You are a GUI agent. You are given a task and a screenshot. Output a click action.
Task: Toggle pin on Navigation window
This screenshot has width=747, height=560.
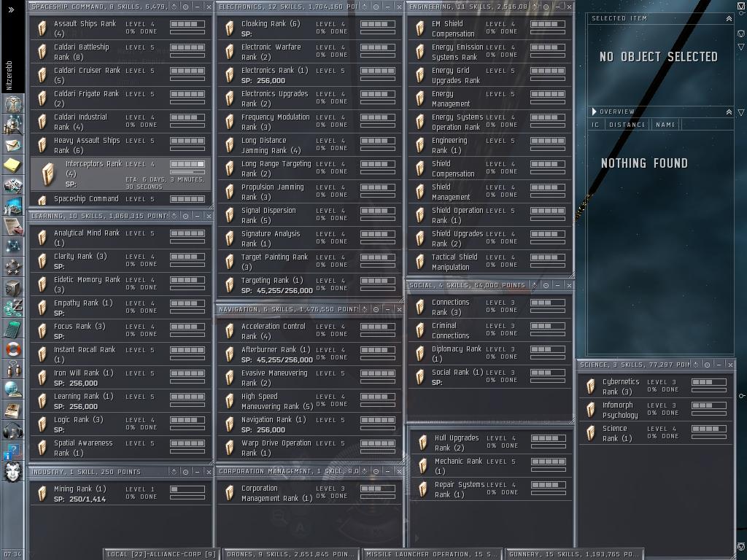(365, 309)
